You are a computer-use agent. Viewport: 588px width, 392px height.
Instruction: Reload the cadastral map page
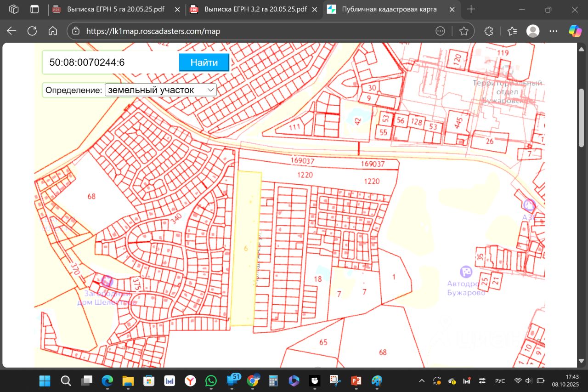[32, 31]
